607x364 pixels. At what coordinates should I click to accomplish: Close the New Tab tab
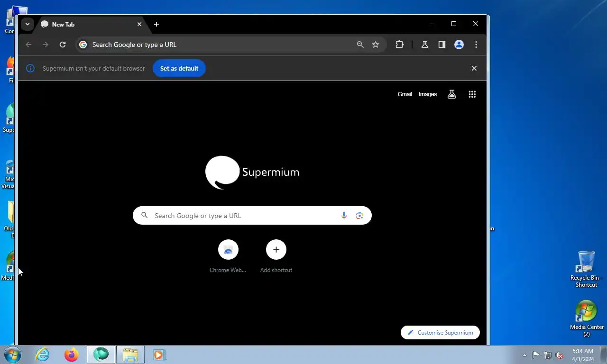click(139, 24)
